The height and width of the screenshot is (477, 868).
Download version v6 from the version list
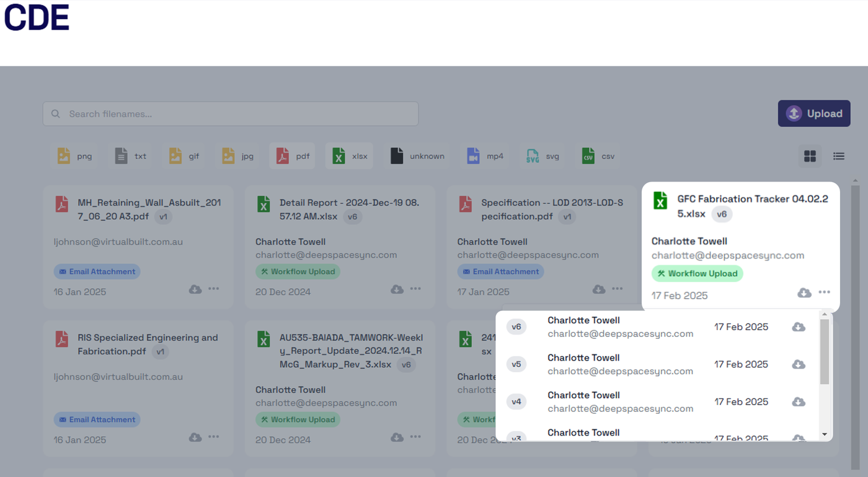pos(799,326)
